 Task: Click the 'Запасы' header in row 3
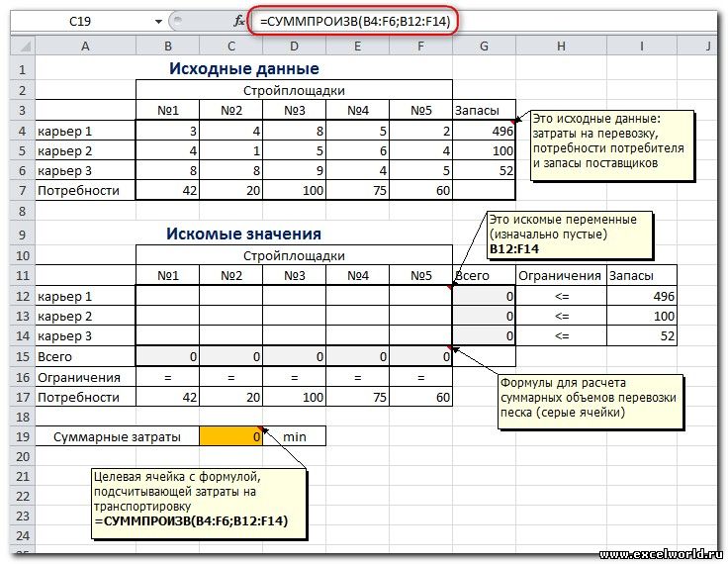pos(484,111)
